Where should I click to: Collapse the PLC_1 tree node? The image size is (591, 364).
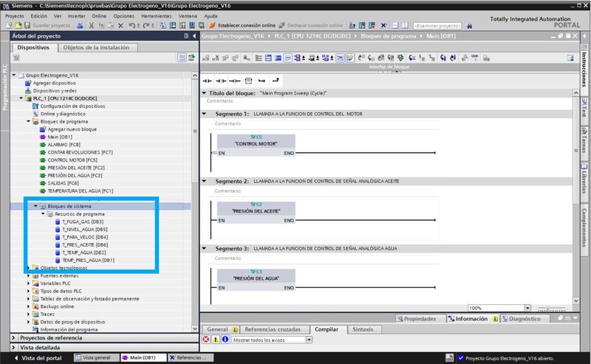tap(21, 98)
